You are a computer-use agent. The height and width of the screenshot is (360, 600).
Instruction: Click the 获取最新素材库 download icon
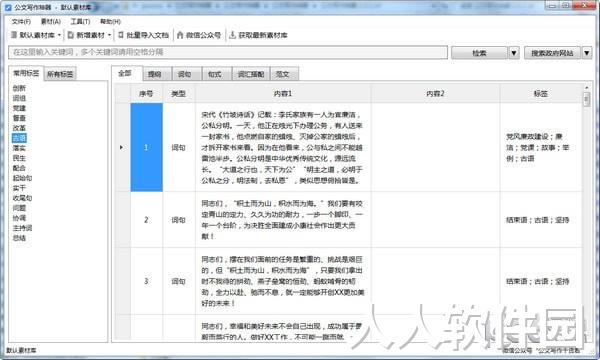(x=232, y=35)
